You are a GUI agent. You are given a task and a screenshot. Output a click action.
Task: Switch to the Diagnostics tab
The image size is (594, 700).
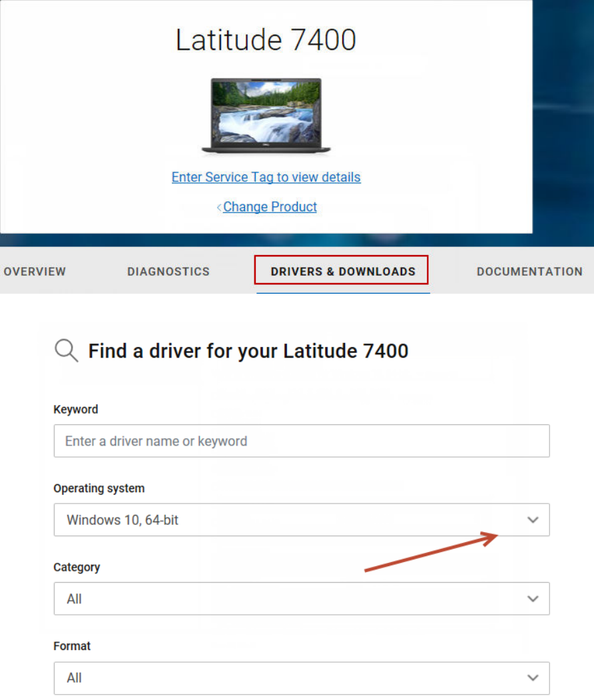coord(168,272)
